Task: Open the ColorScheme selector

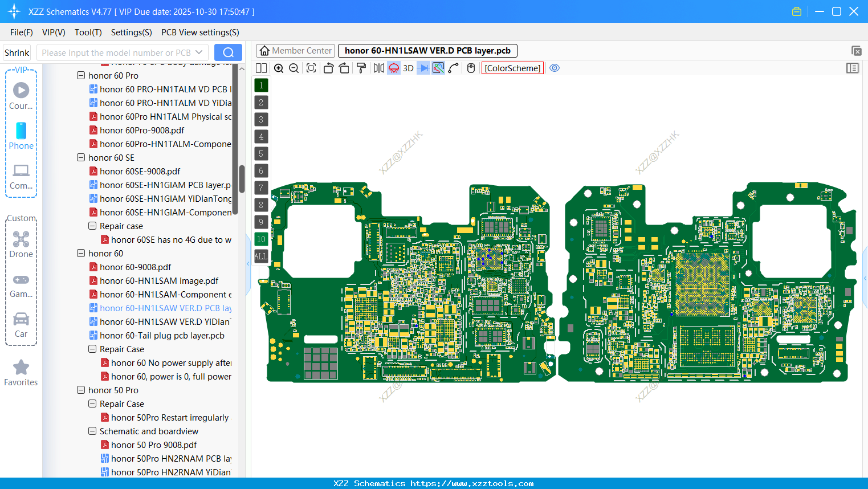Action: click(x=512, y=68)
